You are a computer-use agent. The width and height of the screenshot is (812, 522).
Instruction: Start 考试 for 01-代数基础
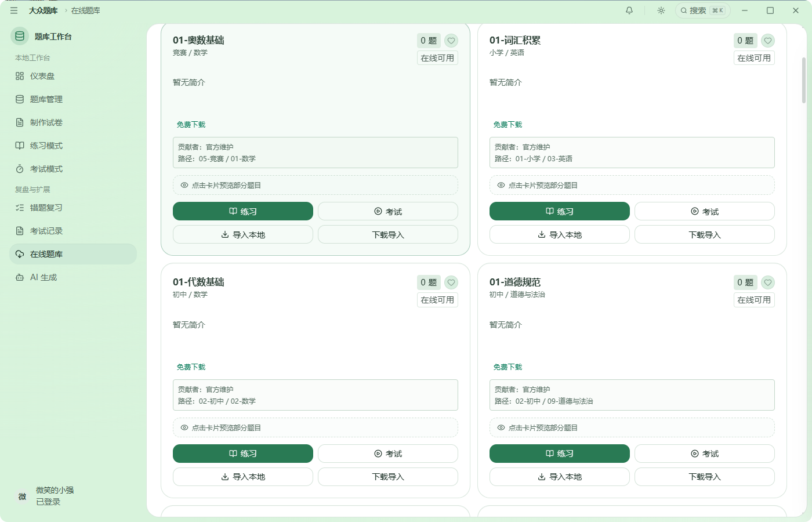(388, 454)
